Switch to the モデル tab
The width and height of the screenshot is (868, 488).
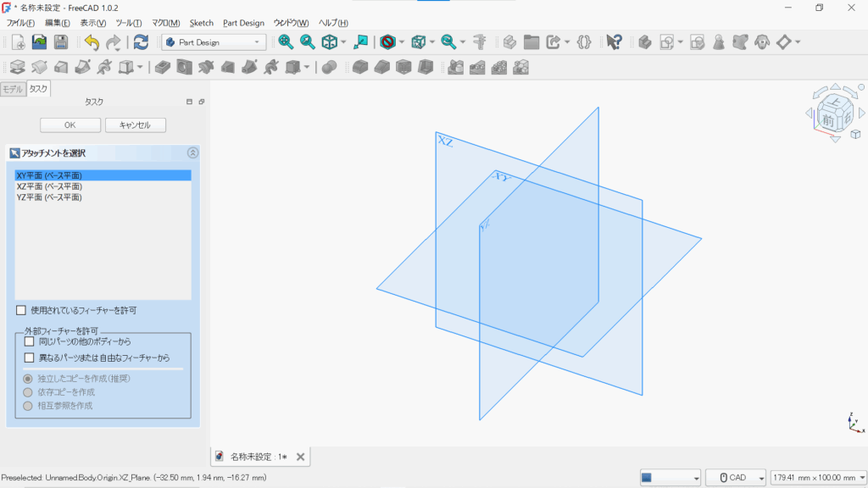tap(13, 88)
